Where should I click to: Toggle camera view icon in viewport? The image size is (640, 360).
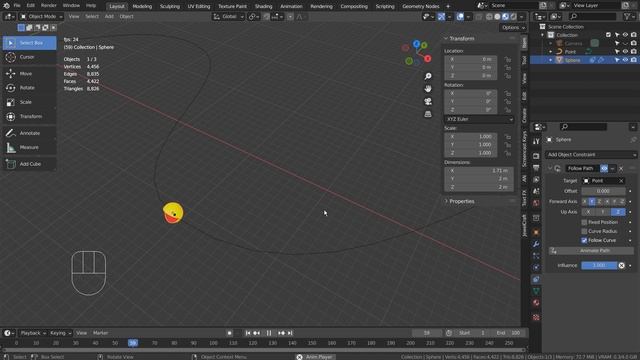pyautogui.click(x=428, y=102)
